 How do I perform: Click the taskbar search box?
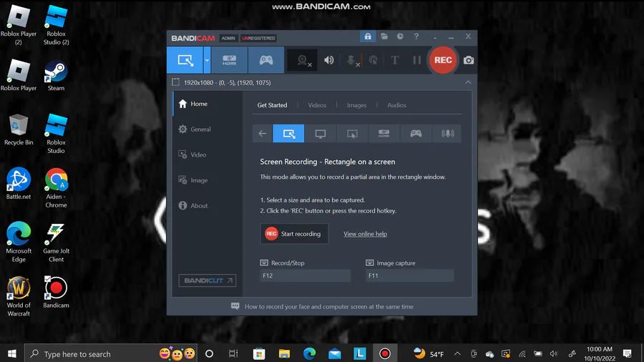(111, 353)
